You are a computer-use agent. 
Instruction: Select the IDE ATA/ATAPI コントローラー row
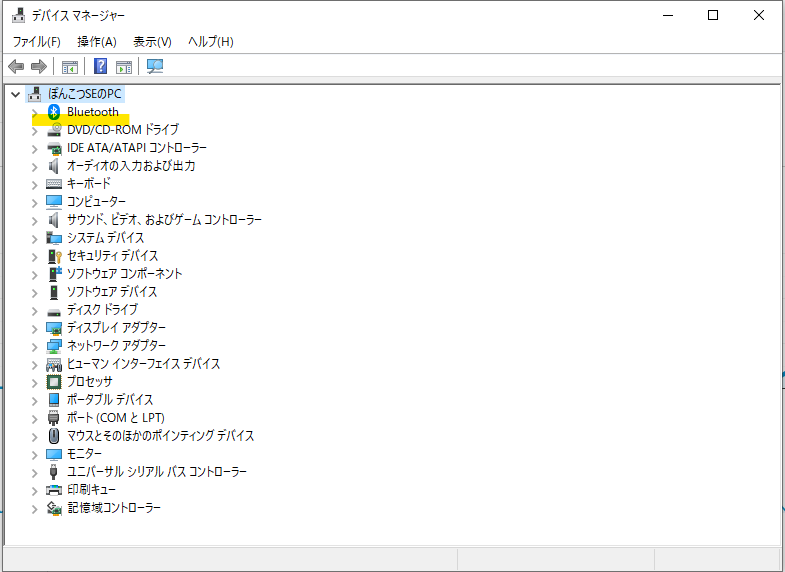click(x=137, y=148)
